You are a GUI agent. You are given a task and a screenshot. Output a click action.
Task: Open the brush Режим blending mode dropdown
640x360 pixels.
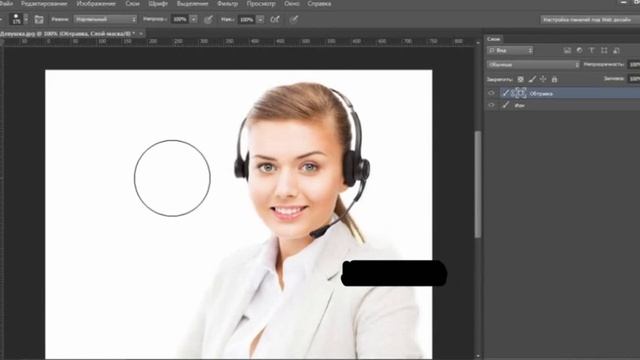pyautogui.click(x=105, y=19)
